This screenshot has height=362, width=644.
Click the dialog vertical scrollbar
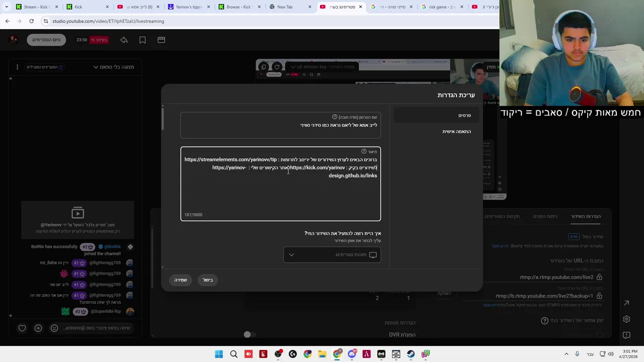tap(163, 118)
